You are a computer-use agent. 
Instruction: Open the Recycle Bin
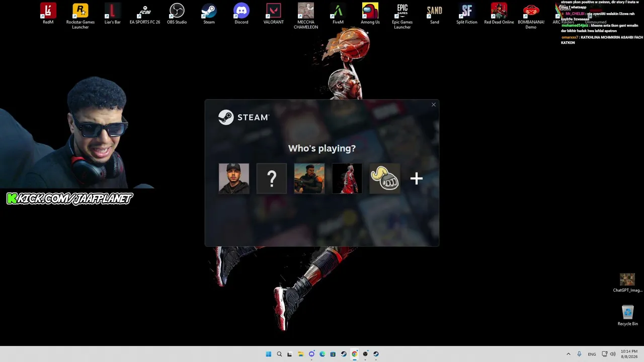pyautogui.click(x=627, y=316)
